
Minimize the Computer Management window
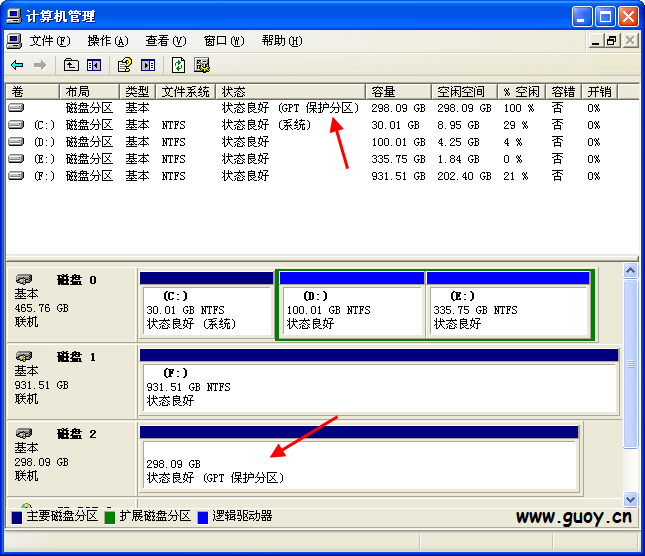(582, 16)
